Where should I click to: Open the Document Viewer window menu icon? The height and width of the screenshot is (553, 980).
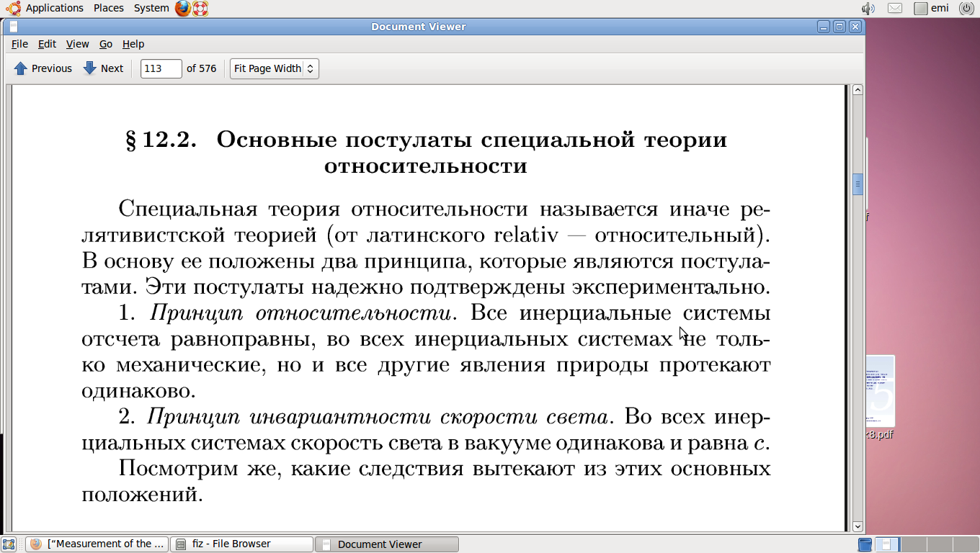click(x=13, y=27)
